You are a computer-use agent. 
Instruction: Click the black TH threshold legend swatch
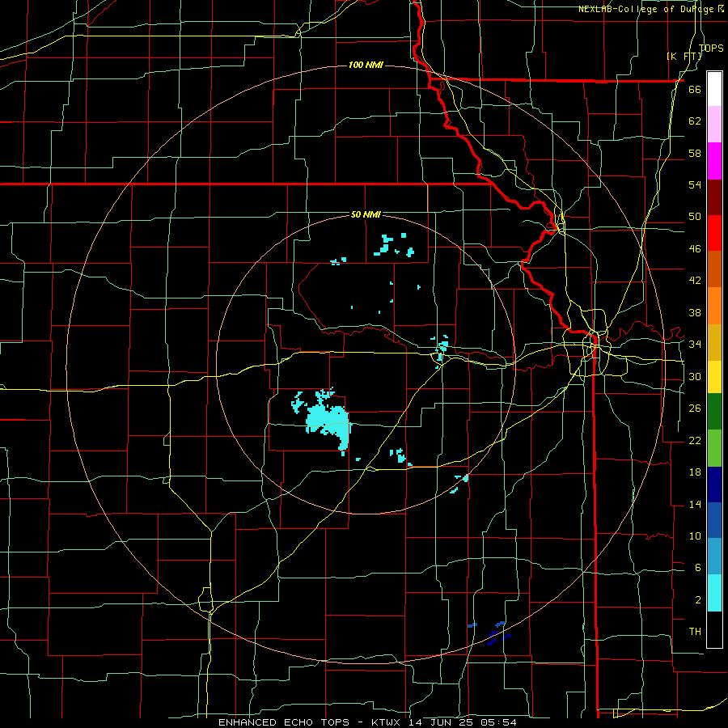pos(714,629)
